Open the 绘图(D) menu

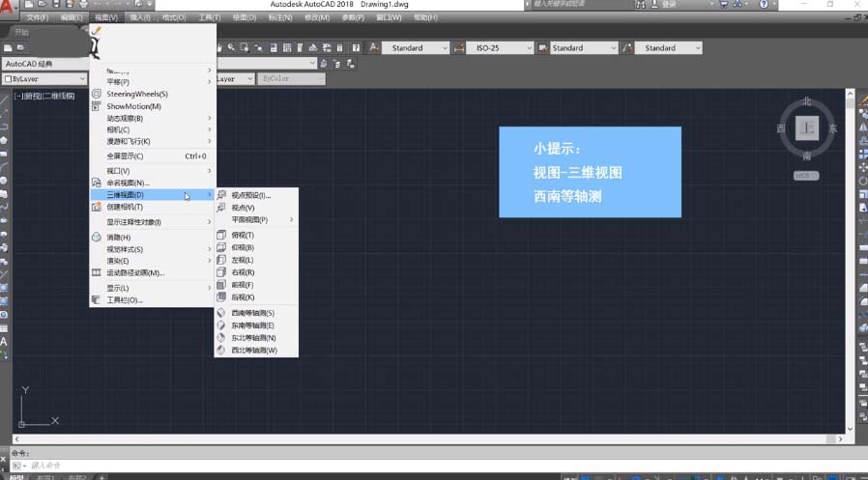[245, 17]
